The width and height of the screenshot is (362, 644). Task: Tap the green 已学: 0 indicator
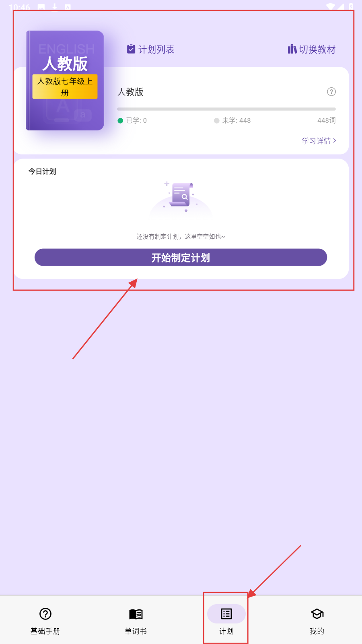tap(132, 120)
